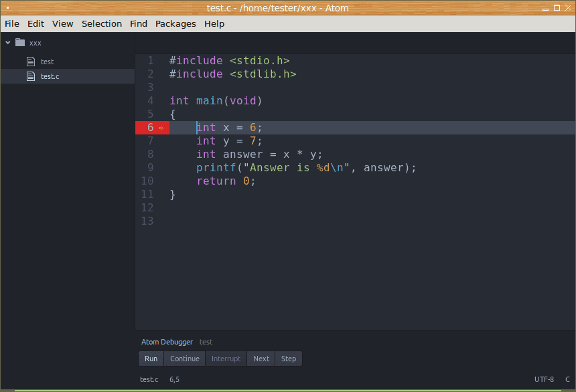The height and width of the screenshot is (392, 576).
Task: Open the View menu
Action: 62,24
